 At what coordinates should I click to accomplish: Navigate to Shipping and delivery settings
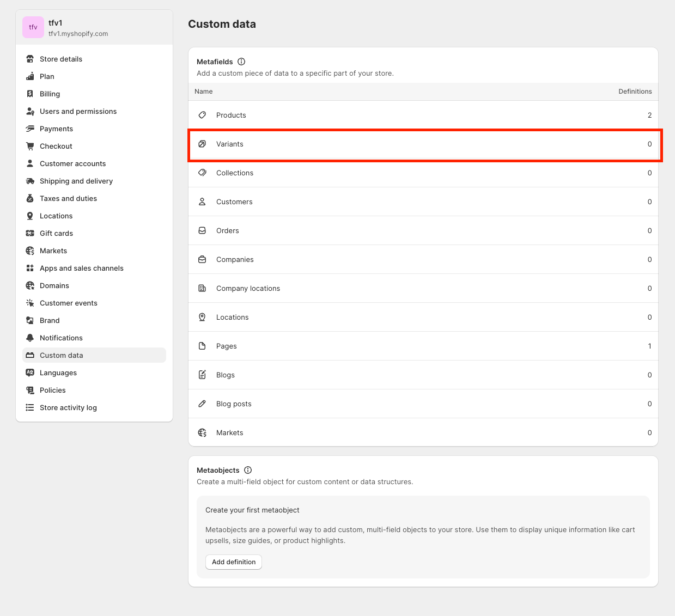click(76, 181)
